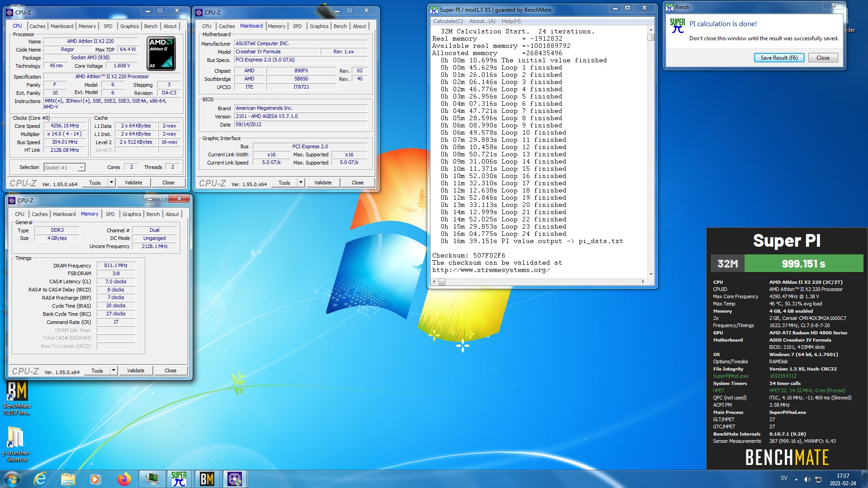
Task: Show hidden tray icons arrow
Action: click(x=796, y=479)
